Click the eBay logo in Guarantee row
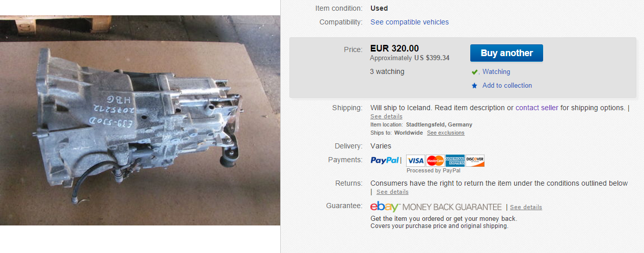Screen dimensions: 644x253 (x=385, y=207)
